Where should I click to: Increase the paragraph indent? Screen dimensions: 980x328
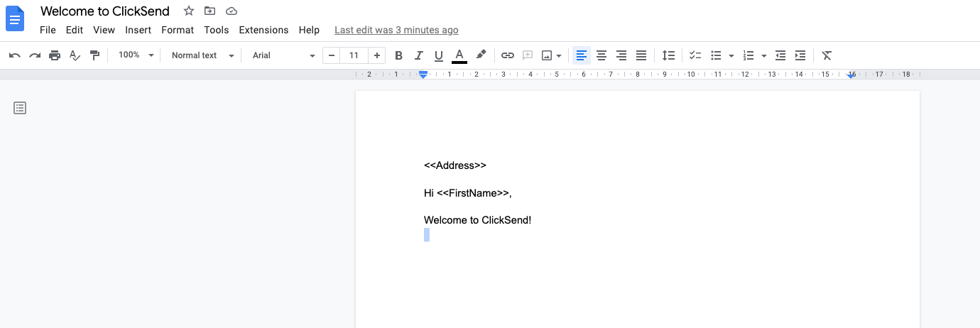pos(800,55)
